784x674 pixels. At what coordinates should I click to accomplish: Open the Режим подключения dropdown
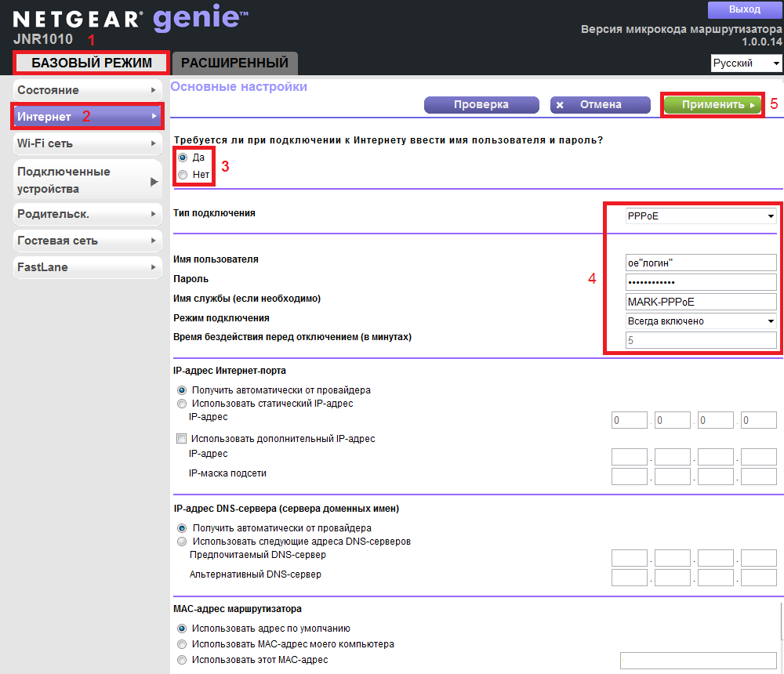700,321
